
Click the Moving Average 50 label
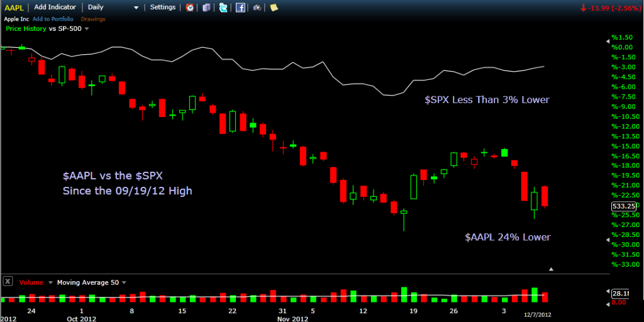[87, 282]
